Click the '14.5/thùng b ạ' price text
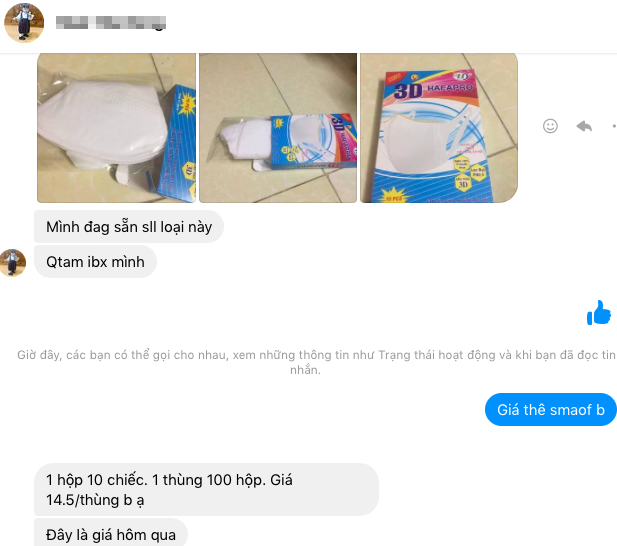The height and width of the screenshot is (546, 617). (x=95, y=500)
